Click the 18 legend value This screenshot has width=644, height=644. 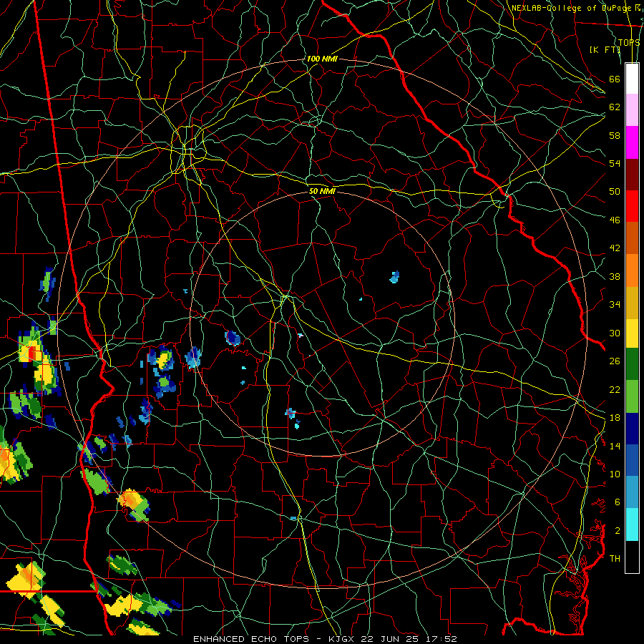615,417
